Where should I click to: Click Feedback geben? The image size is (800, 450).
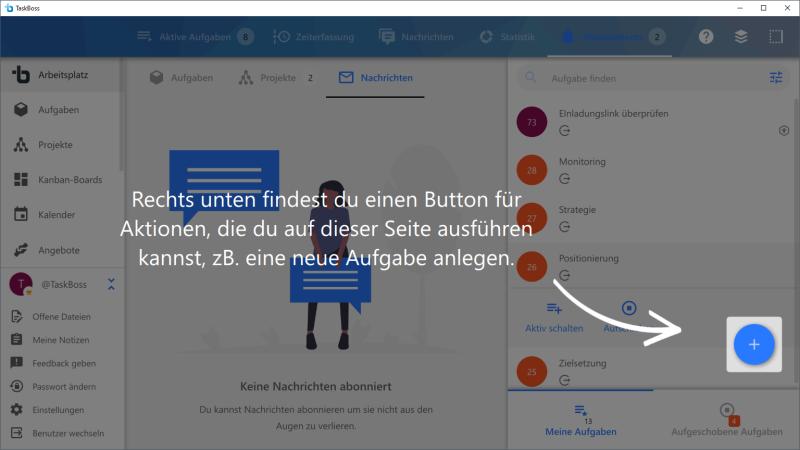click(x=61, y=363)
